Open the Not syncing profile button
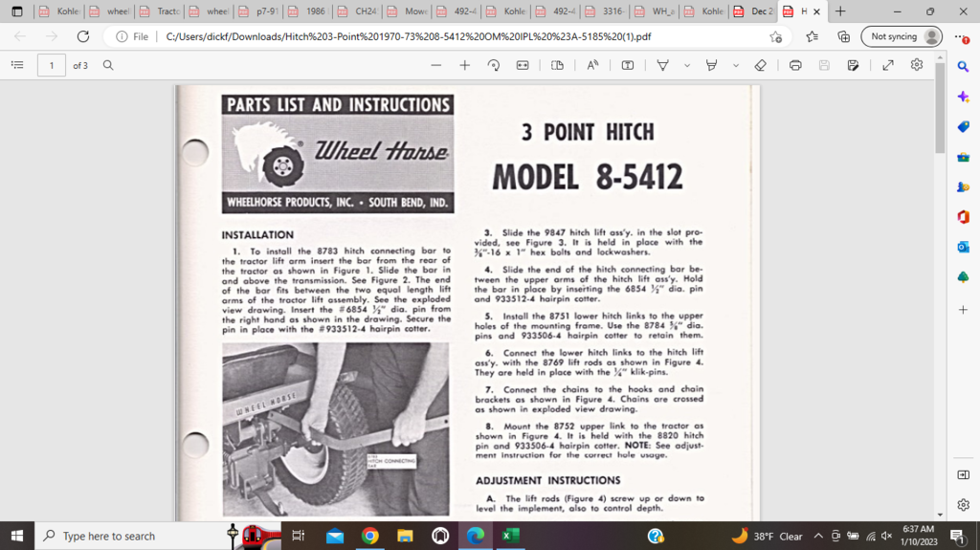This screenshot has width=980, height=550. tap(902, 36)
